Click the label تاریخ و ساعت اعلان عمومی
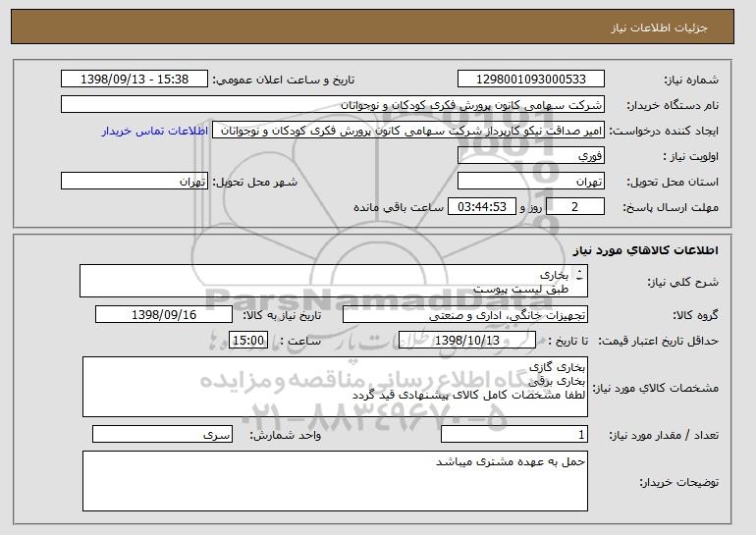 point(284,80)
